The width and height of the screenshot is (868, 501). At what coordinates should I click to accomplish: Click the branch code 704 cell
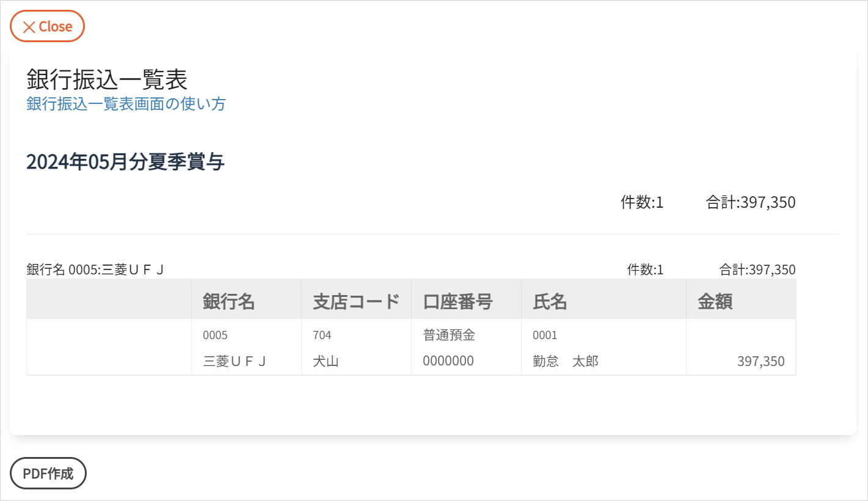click(322, 335)
